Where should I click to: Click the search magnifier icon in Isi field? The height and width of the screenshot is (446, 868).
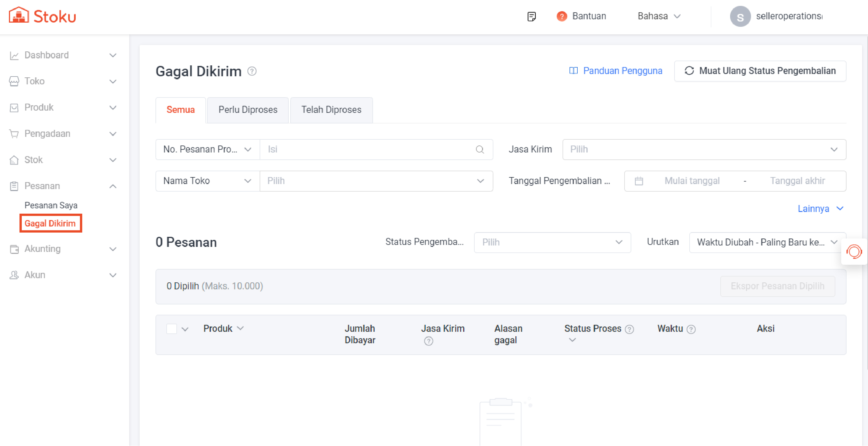pos(480,149)
